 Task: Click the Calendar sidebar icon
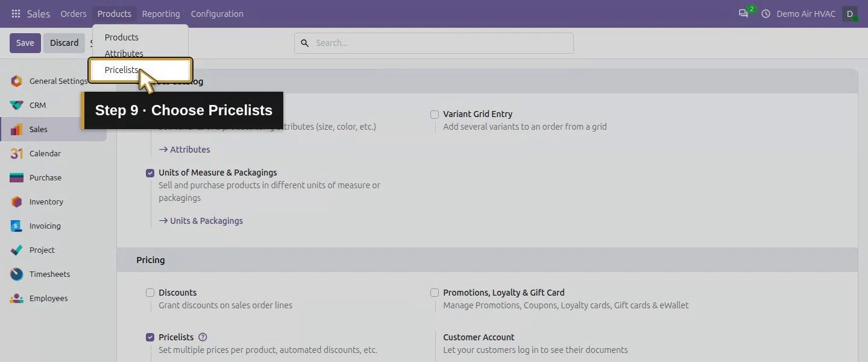point(17,154)
